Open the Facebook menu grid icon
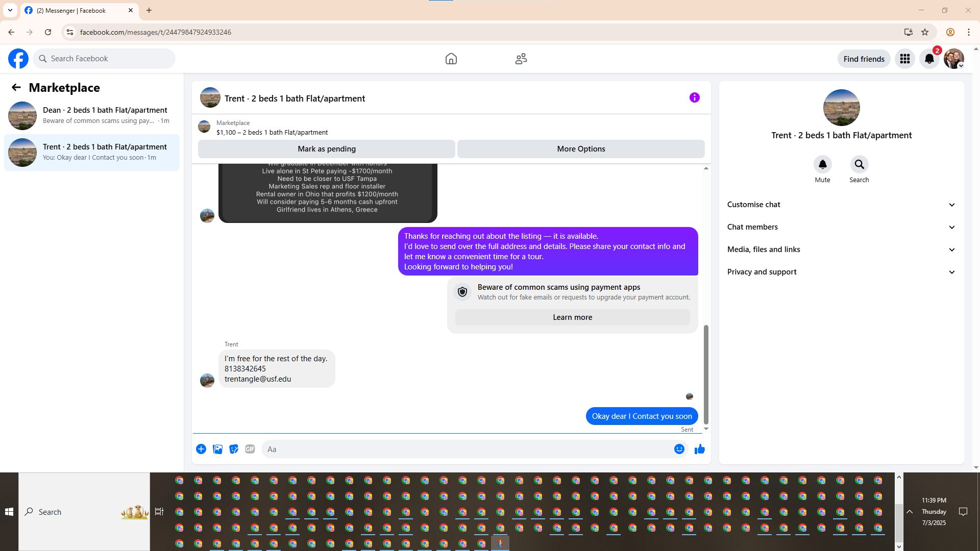 [x=904, y=59]
